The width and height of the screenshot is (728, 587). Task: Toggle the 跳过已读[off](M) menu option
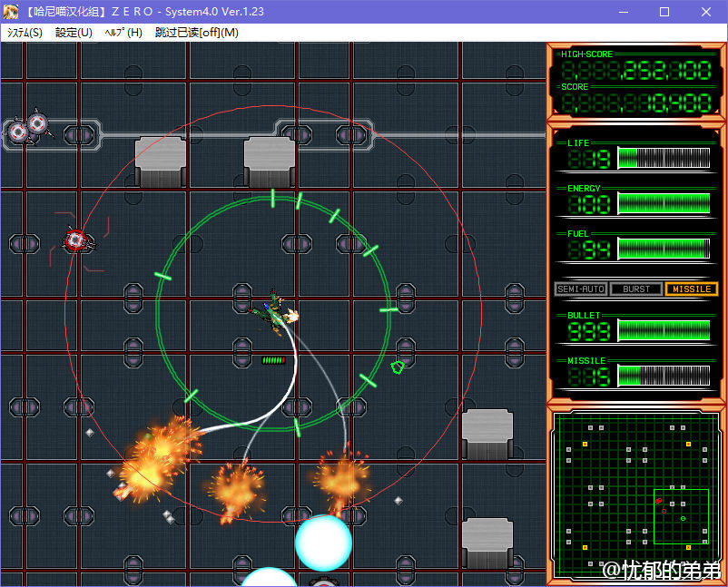197,33
